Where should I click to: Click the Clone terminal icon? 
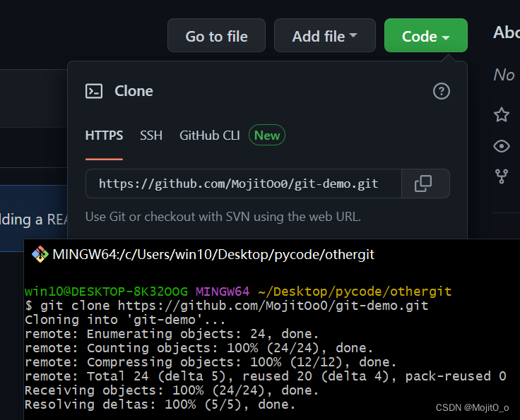point(94,91)
